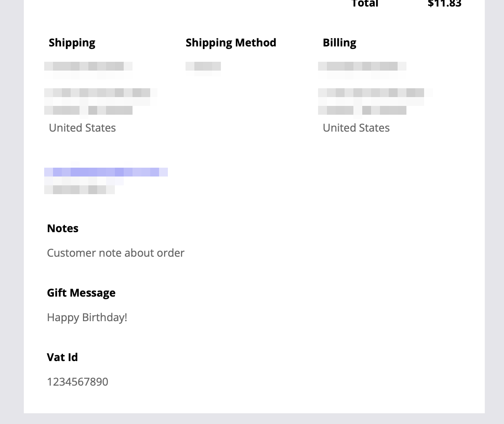Screen dimensions: 504x424
Task: Click the Billing heading
Action: coord(340,43)
